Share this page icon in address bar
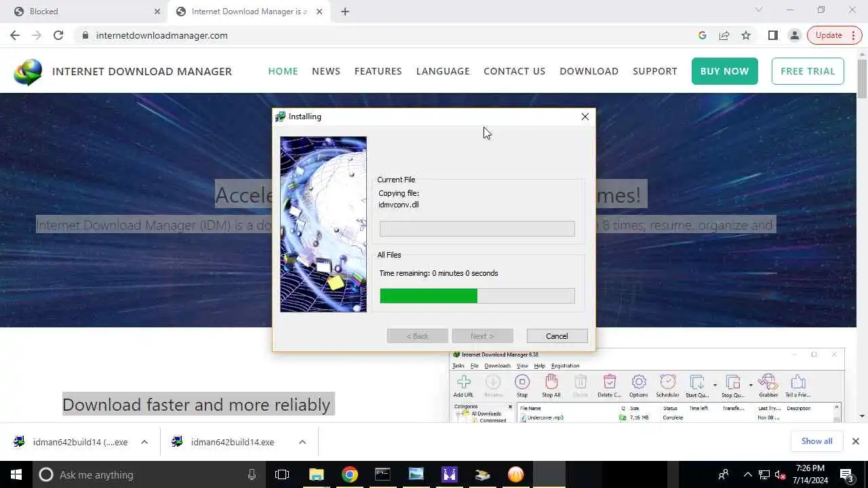The width and height of the screenshot is (868, 488). (x=724, y=35)
